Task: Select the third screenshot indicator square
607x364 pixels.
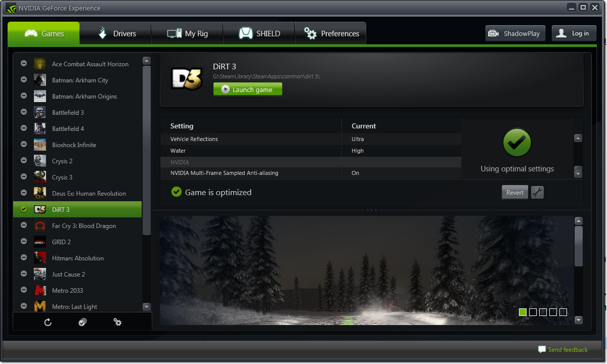Action: (543, 312)
